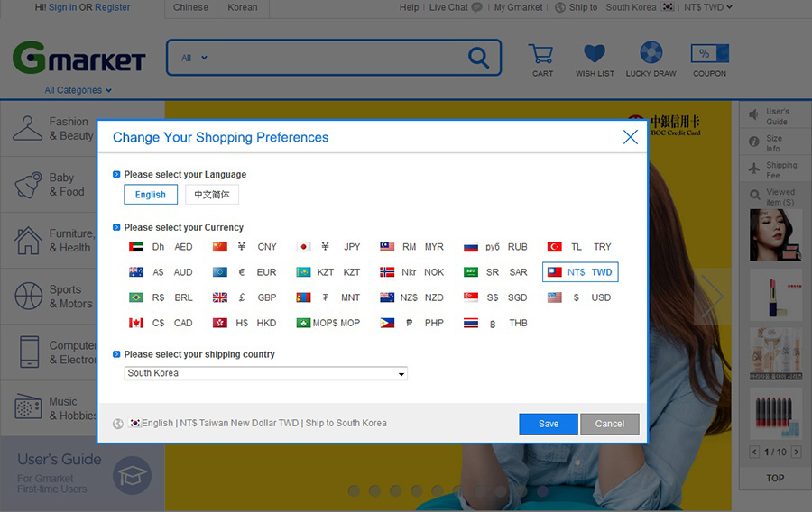Click the TOP button in sidebar
Image resolution: width=812 pixels, height=512 pixels.
[x=775, y=479]
